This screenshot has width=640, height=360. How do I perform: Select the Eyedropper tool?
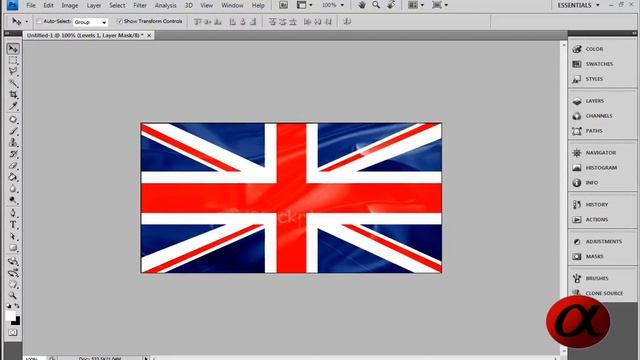tap(13, 106)
